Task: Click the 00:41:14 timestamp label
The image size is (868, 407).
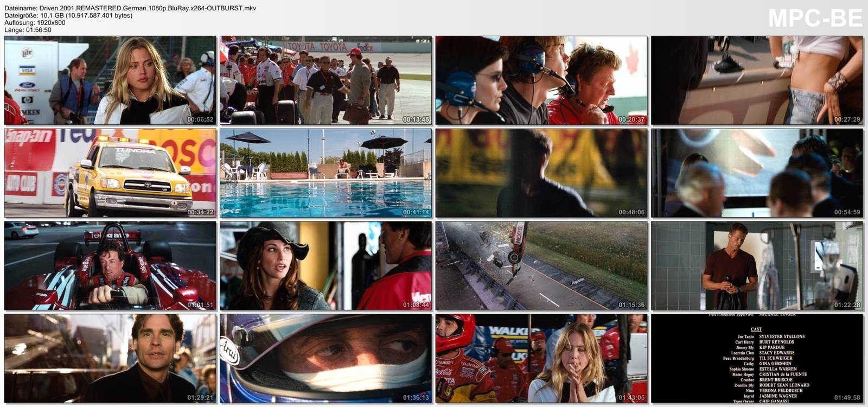Action: click(416, 212)
